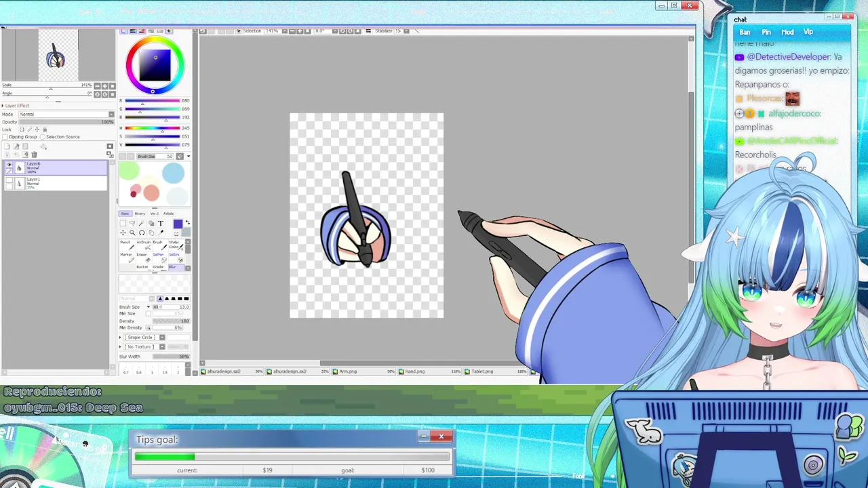
Task: Open the Hand.png document tab
Action: click(430, 371)
